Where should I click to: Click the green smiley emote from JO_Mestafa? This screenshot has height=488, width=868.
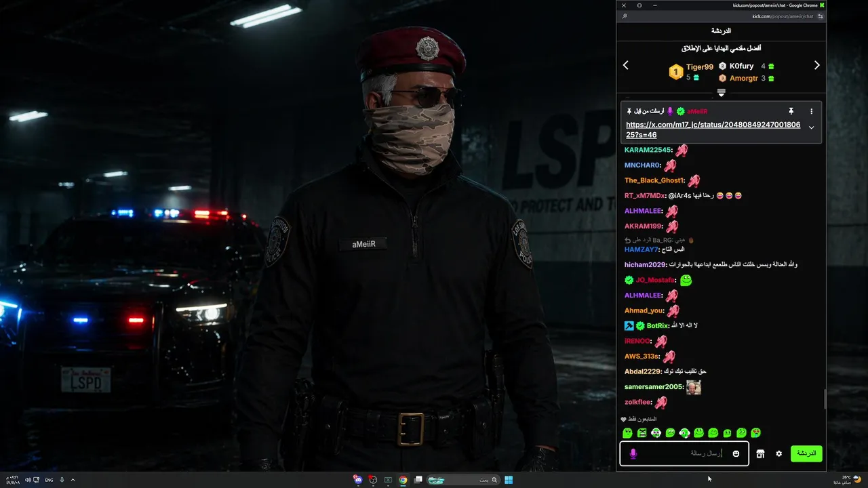[x=686, y=280]
